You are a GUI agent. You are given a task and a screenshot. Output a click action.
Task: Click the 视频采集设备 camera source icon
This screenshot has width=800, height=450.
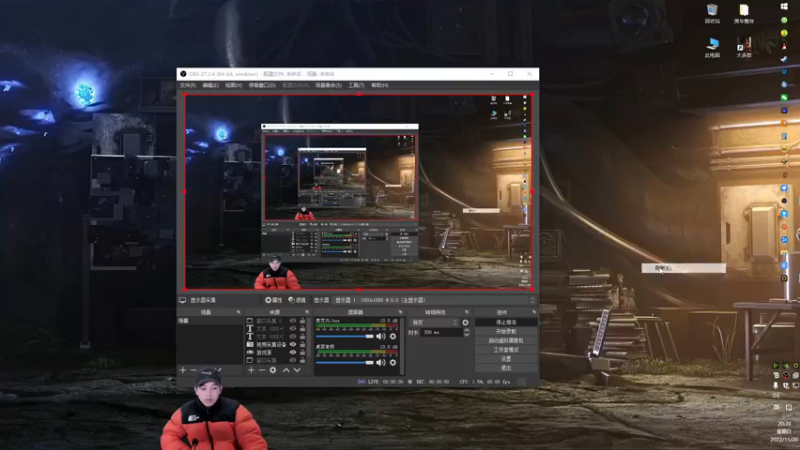[x=250, y=344]
